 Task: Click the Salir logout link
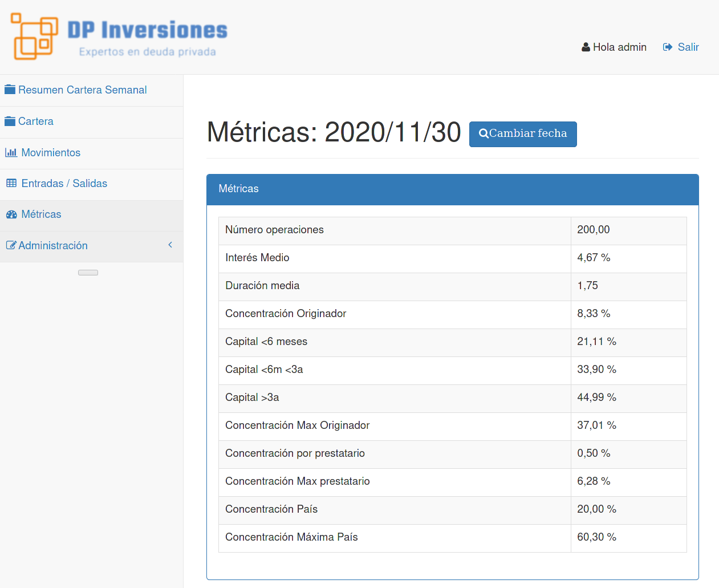[688, 47]
